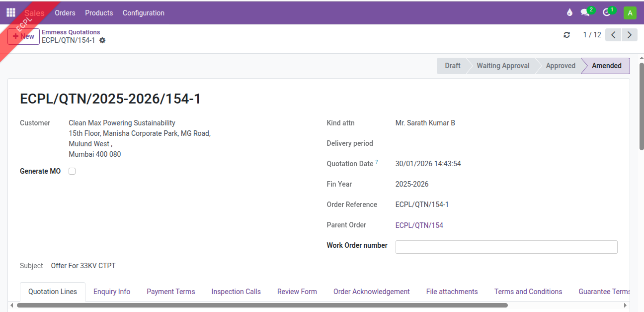This screenshot has height=312, width=644.
Task: Click the refresh record icon
Action: tap(566, 35)
